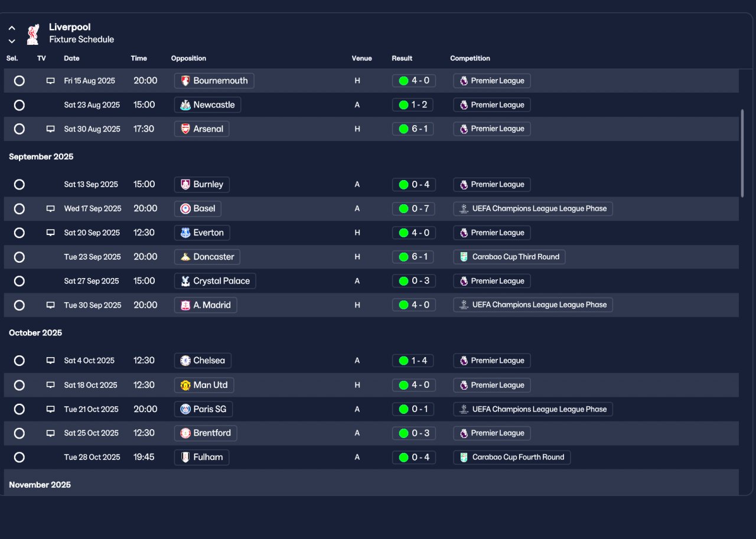
Task: Click the TV column header
Action: click(x=41, y=58)
